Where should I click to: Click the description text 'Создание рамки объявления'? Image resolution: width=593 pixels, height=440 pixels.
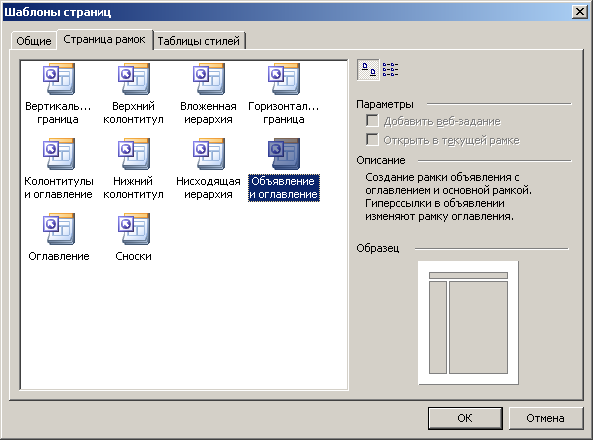tap(438, 177)
